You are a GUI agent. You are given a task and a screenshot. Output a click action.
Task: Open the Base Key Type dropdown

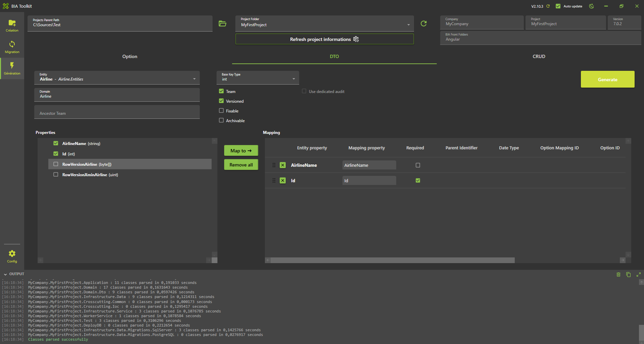tap(258, 78)
